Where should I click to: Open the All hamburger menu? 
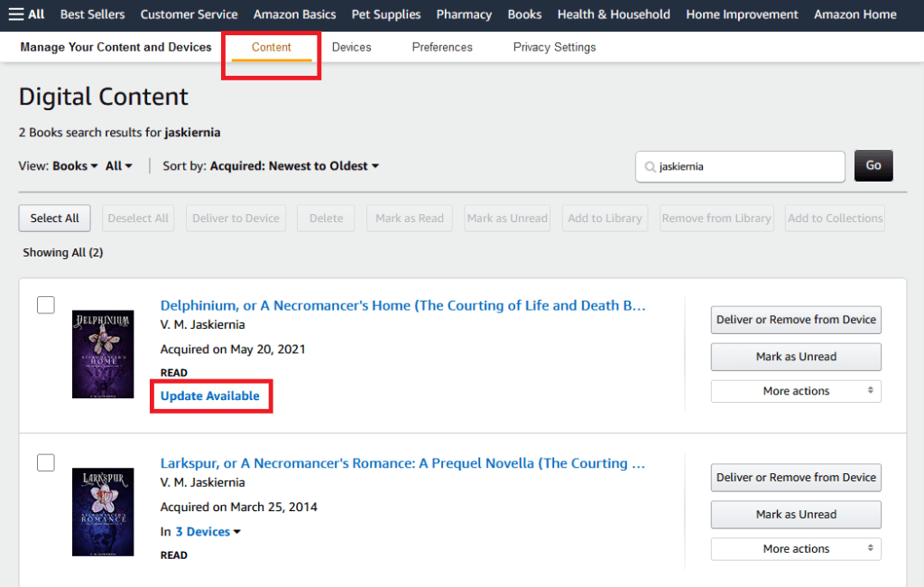[x=26, y=14]
